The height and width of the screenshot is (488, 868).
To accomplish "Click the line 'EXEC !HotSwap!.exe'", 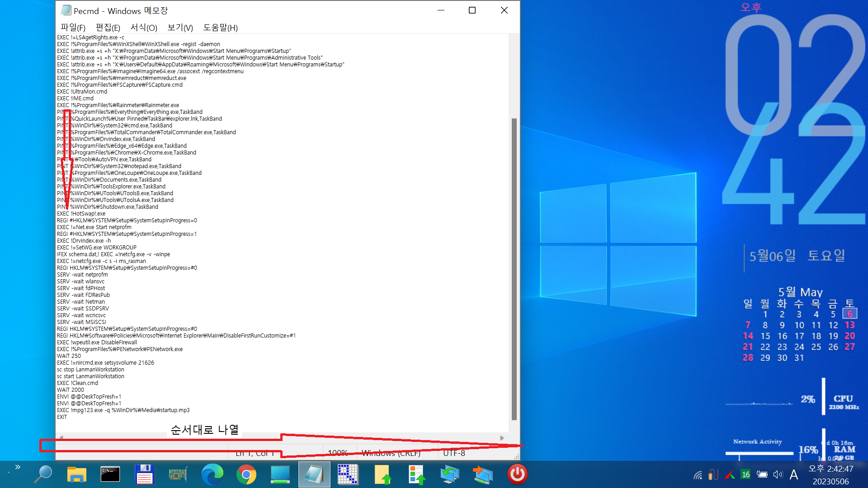I will coord(81,214).
